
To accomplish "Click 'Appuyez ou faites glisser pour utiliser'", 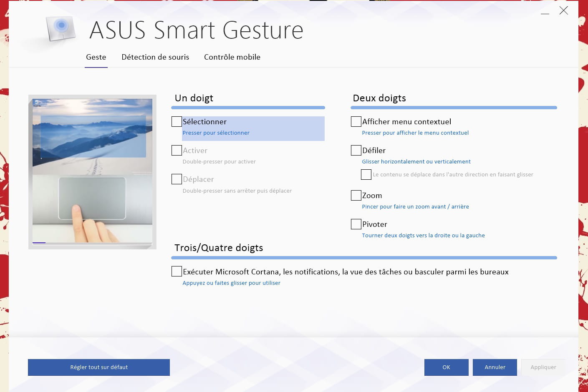I will 231,283.
